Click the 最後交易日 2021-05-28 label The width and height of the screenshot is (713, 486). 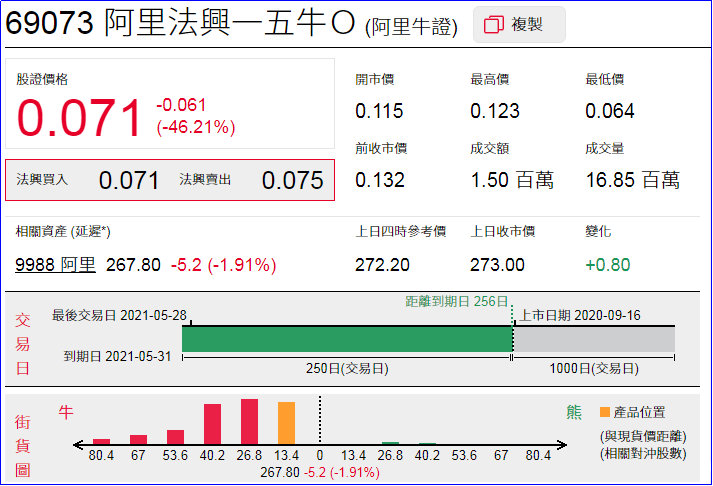[120, 315]
